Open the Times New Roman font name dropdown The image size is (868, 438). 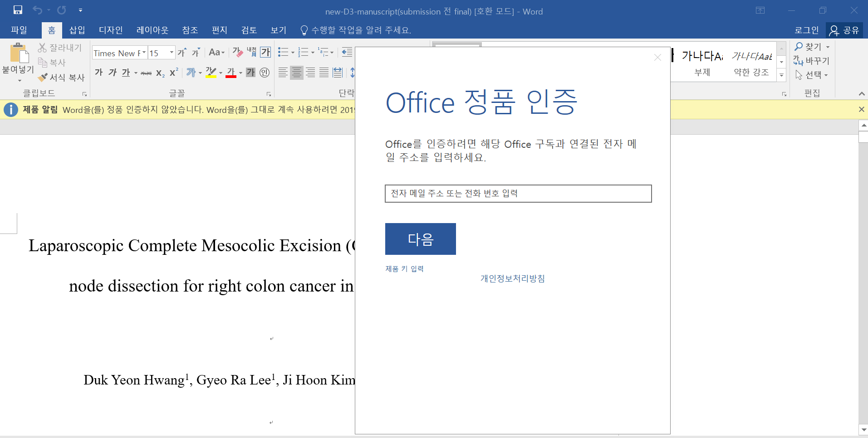point(144,53)
